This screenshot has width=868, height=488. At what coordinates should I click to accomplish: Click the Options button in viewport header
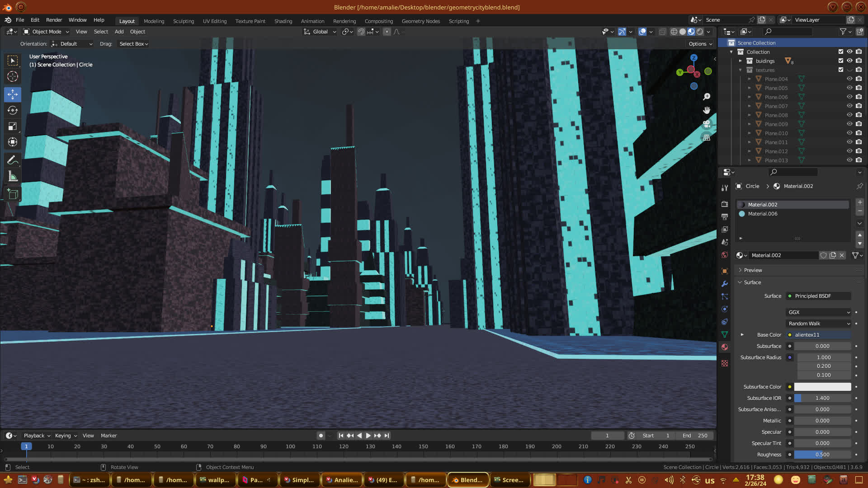[700, 44]
